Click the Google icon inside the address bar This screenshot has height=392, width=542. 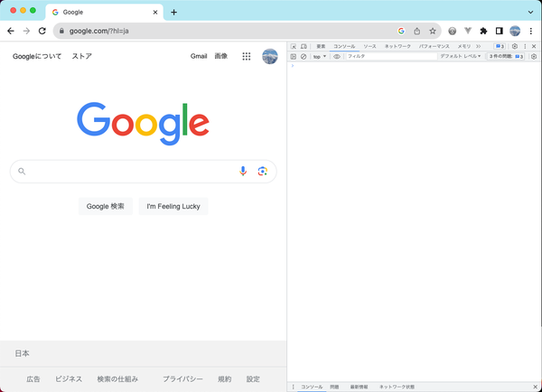coord(401,31)
